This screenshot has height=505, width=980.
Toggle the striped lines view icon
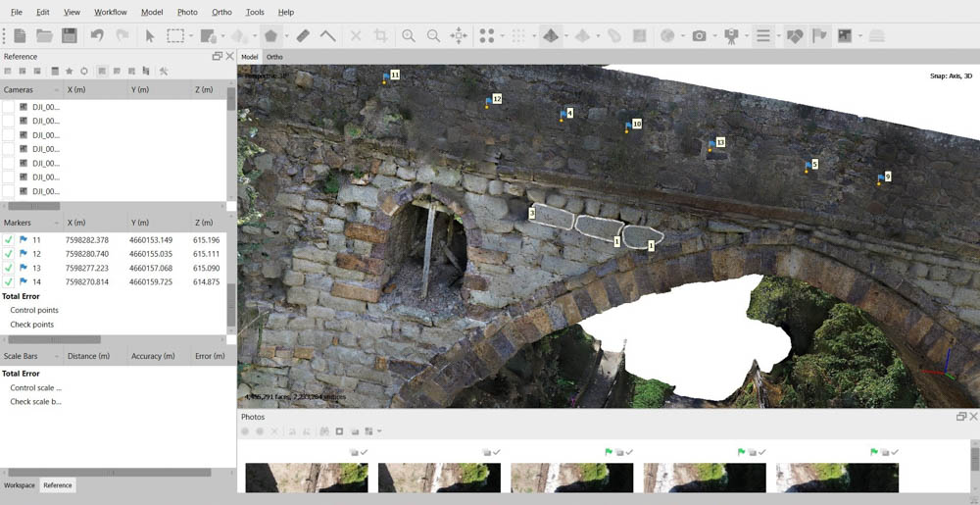click(762, 35)
